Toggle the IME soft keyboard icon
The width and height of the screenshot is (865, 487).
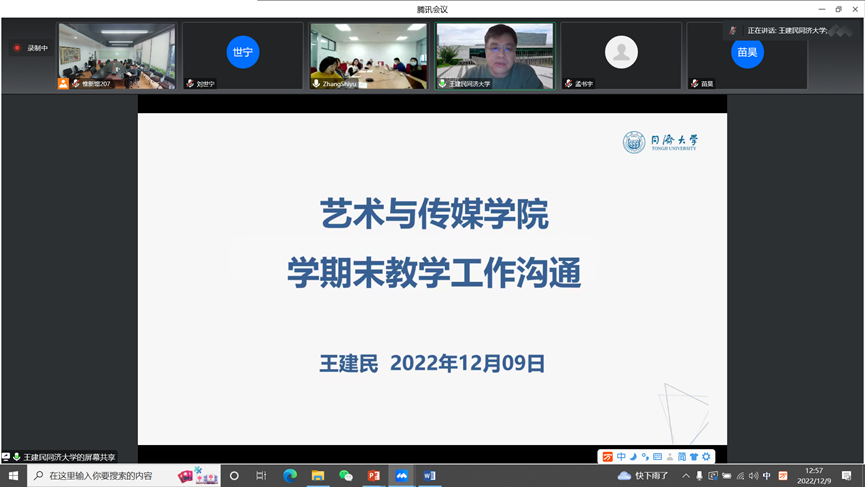657,457
